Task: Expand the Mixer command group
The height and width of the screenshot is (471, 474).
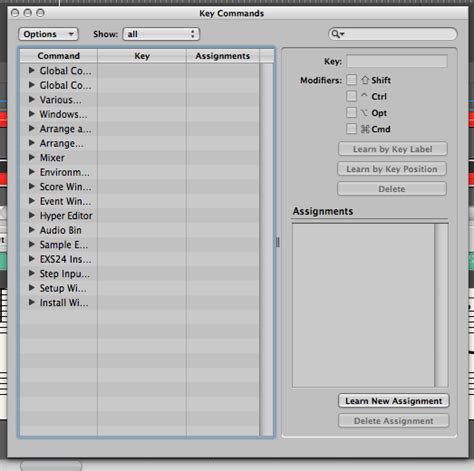Action: point(32,157)
